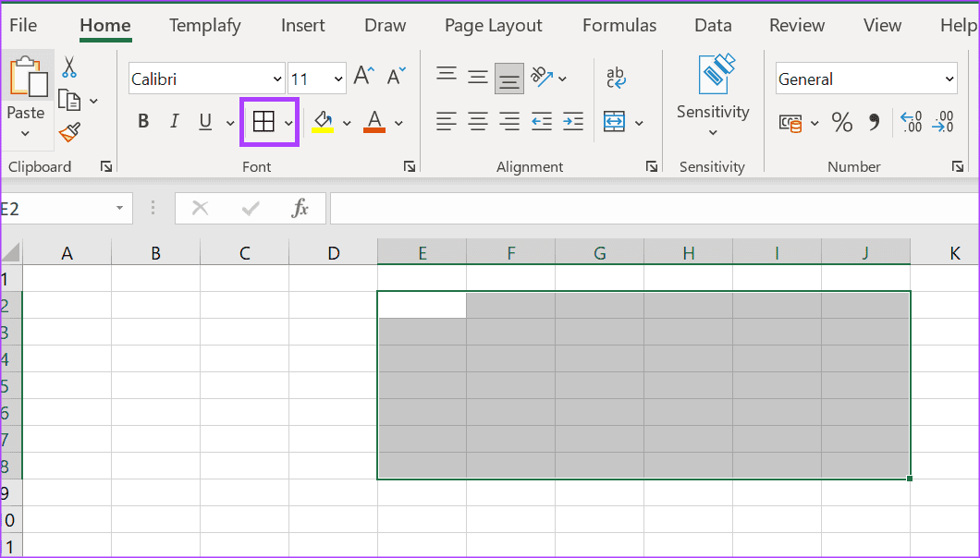Expand the Merge & Center dropdown arrow

[639, 123]
